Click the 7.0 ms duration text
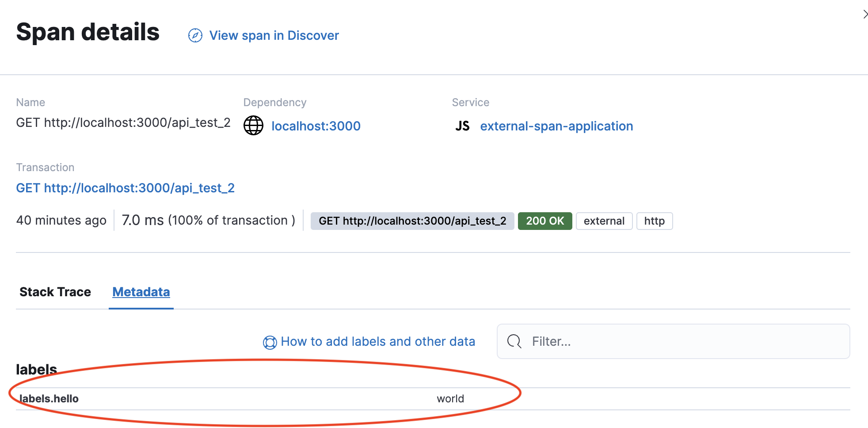 coord(143,220)
